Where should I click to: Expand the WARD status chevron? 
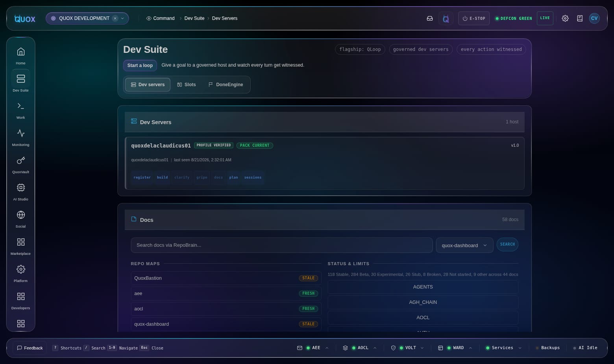point(470,348)
